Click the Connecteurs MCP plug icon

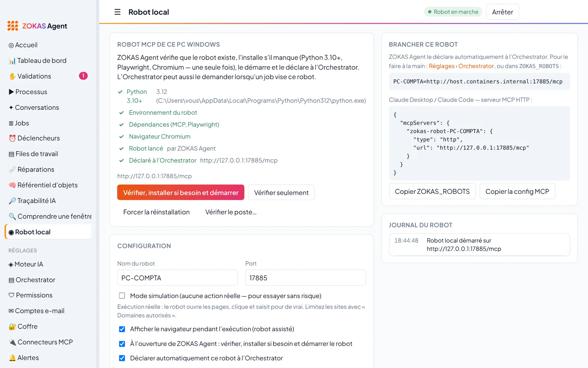pos(12,342)
